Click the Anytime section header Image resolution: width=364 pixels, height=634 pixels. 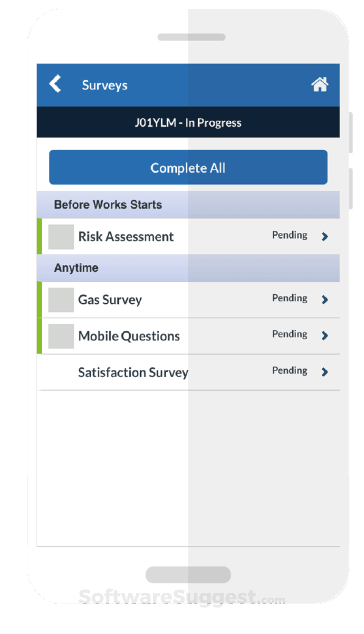pos(76,268)
